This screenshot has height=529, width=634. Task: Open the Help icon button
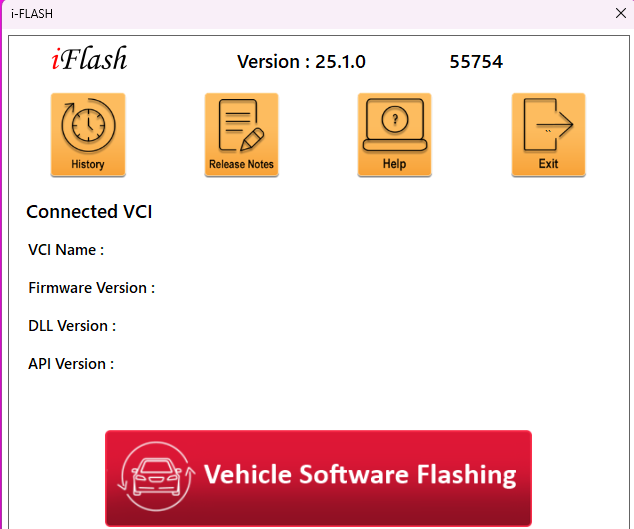pyautogui.click(x=394, y=135)
